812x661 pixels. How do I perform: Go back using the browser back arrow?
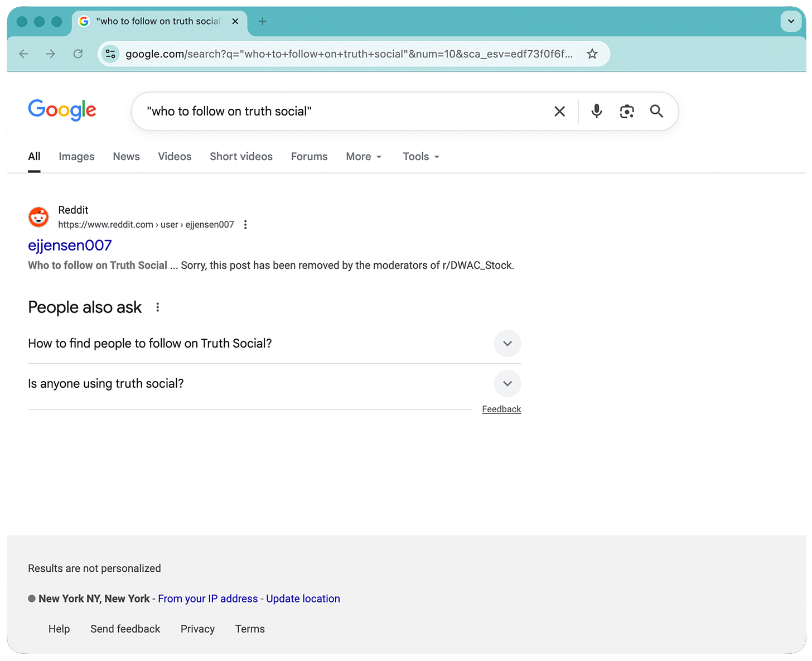coord(23,54)
